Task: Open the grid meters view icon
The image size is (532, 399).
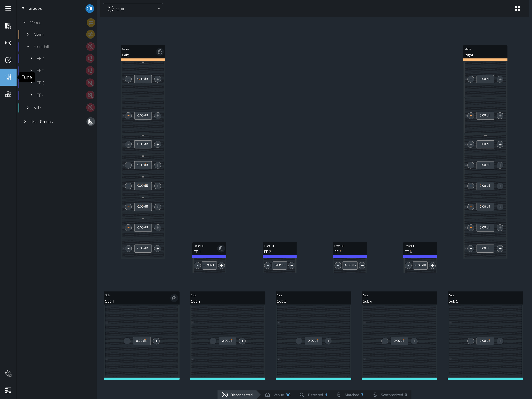Action: (x=8, y=94)
